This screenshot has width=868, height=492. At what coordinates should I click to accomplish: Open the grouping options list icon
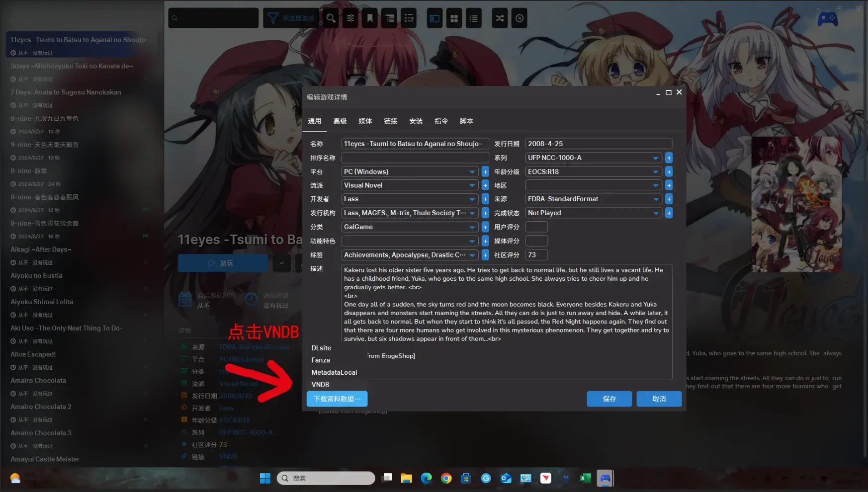point(390,18)
